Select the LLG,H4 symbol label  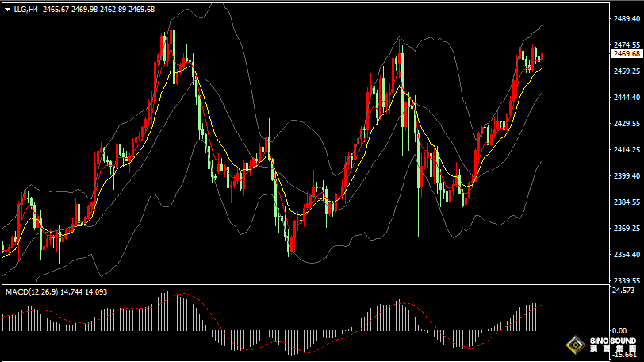click(x=25, y=9)
